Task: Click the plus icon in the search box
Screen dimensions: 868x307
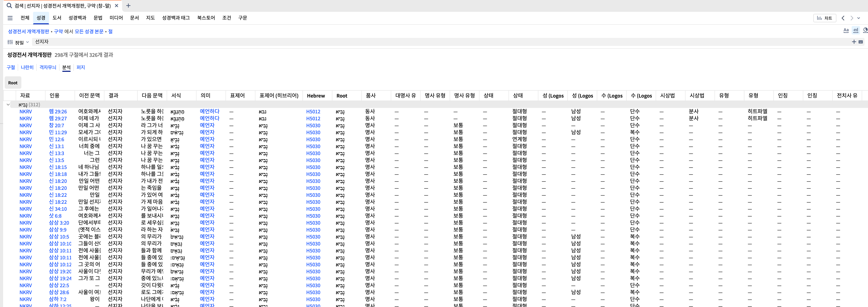Action: pyautogui.click(x=854, y=42)
